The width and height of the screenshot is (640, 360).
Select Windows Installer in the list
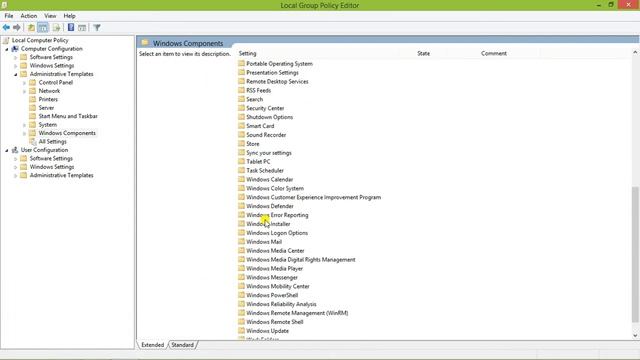click(x=268, y=224)
